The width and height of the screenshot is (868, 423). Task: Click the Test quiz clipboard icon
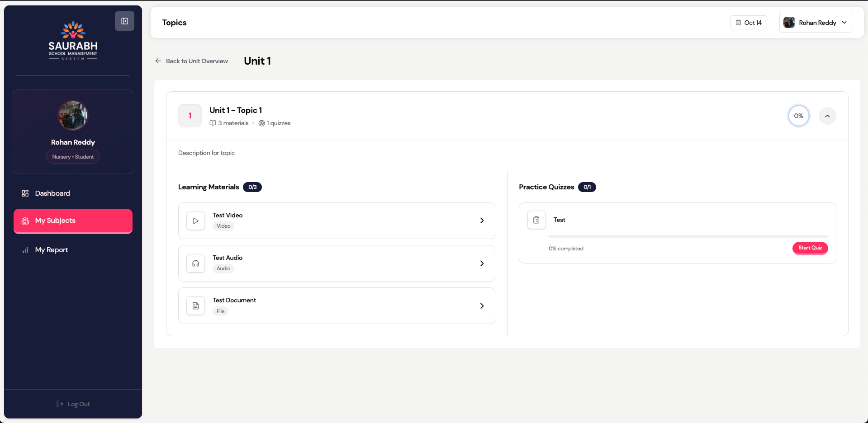click(536, 220)
